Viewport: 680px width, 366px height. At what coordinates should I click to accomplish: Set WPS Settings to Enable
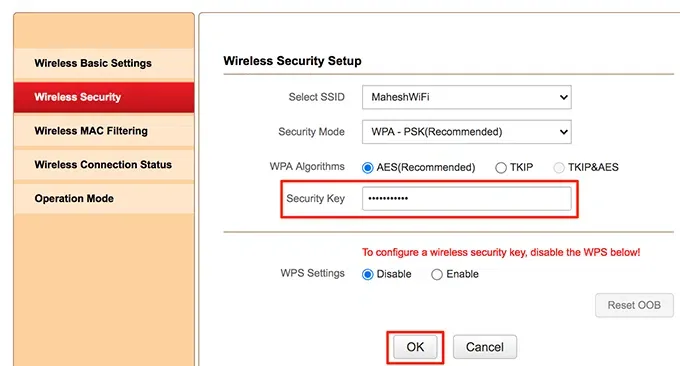tap(437, 274)
